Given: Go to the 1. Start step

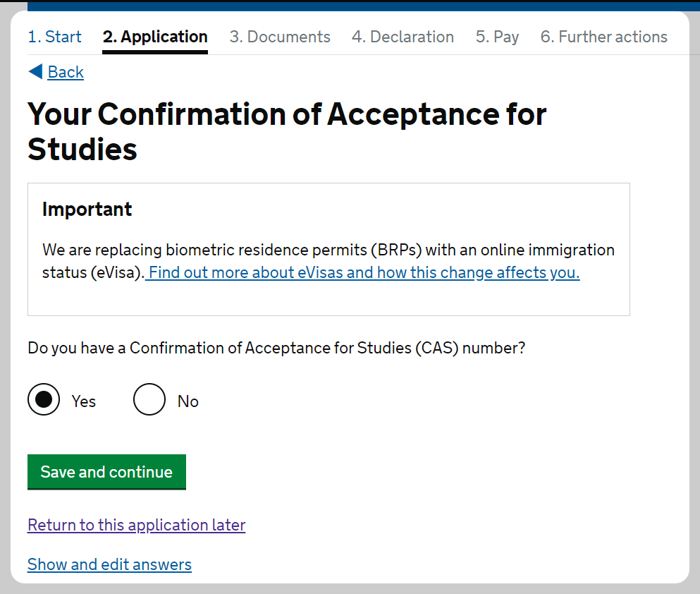Looking at the screenshot, I should point(54,37).
